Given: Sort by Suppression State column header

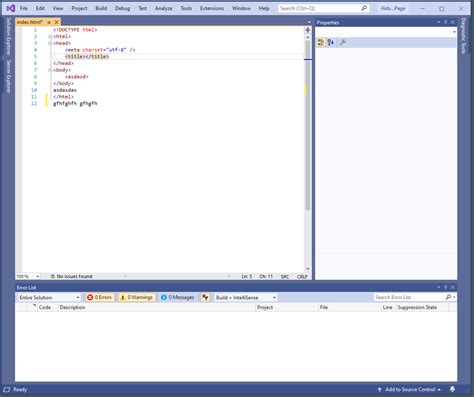Looking at the screenshot, I should [417, 307].
